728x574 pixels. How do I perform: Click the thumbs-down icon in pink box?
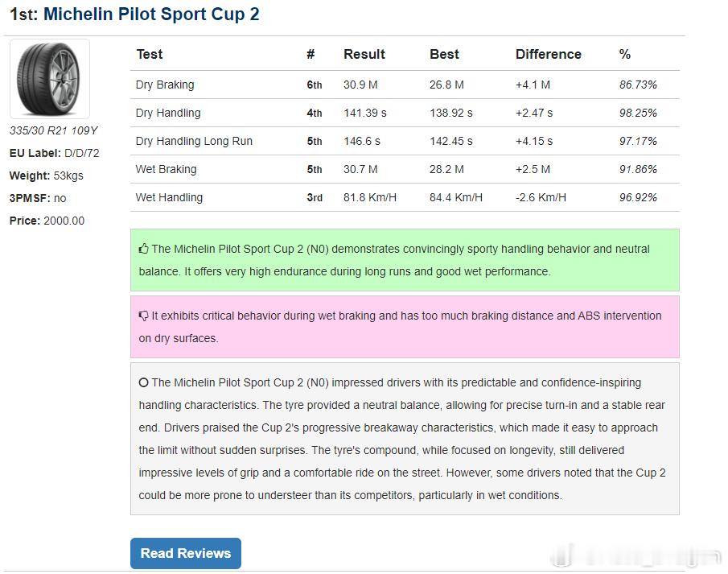pyautogui.click(x=143, y=316)
